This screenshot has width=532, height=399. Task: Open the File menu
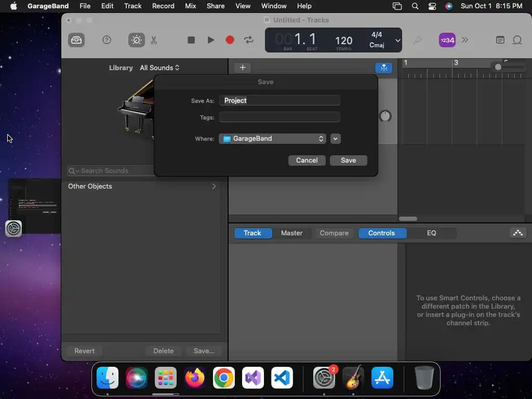click(85, 6)
